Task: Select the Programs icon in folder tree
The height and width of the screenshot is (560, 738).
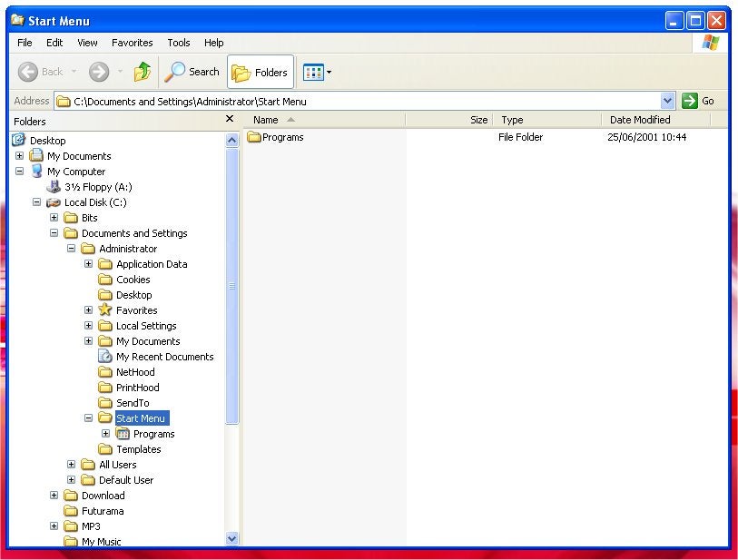Action: [x=123, y=434]
